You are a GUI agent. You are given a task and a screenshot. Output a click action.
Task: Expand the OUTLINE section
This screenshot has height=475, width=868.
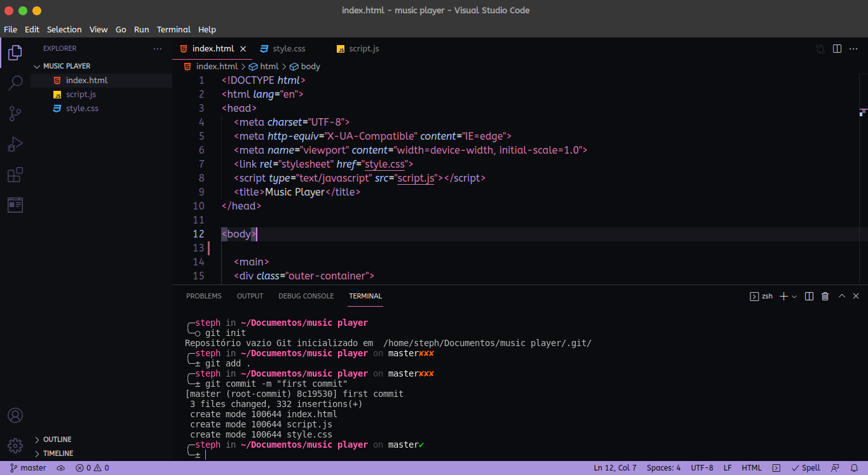(102, 439)
